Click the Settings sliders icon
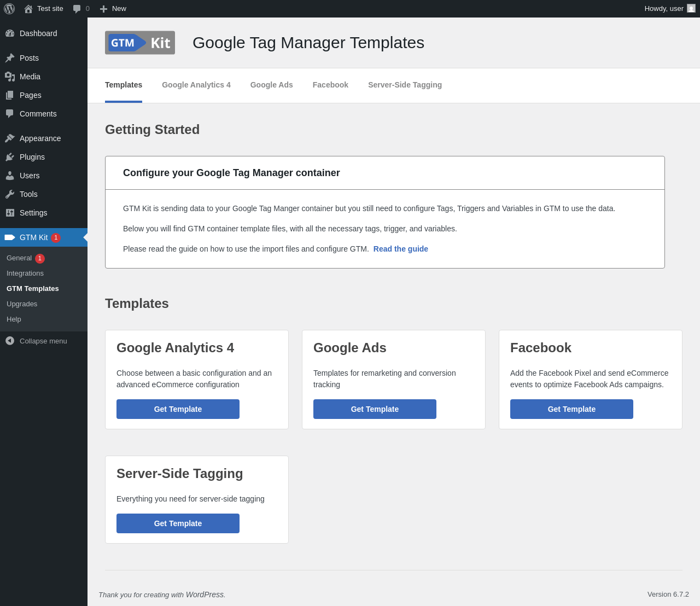 pos(10,213)
